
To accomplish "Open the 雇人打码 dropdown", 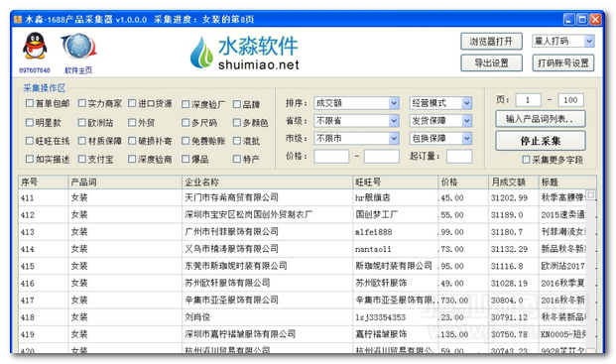I will [x=563, y=41].
